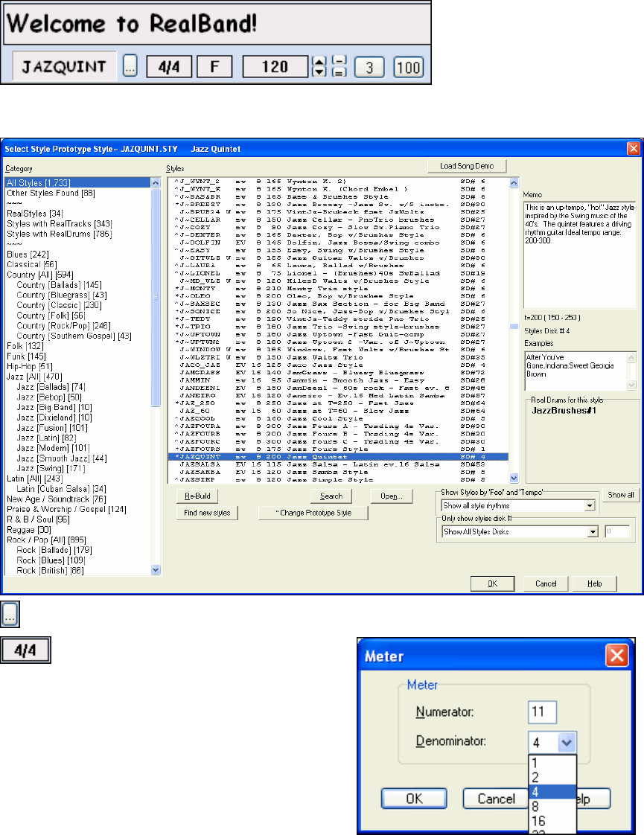Click the 4/4 time signature button in toolbar

coord(169,67)
